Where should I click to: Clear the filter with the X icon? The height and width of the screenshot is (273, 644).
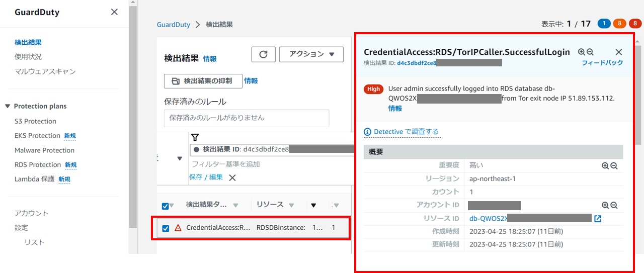point(232,177)
